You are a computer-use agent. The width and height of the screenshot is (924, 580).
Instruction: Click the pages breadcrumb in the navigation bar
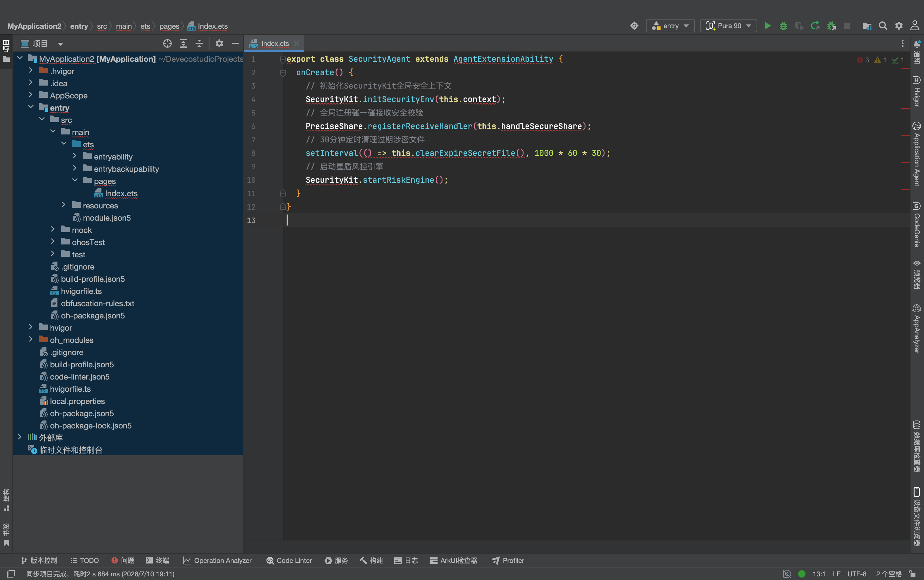169,26
